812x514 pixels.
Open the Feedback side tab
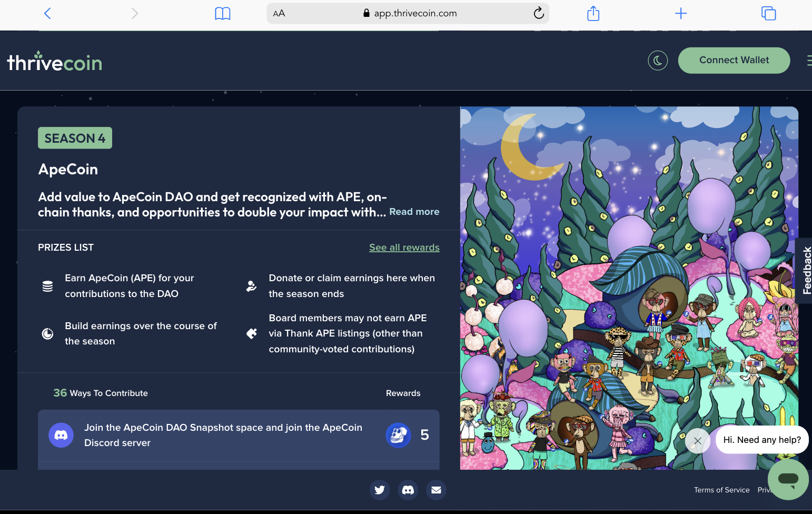tap(805, 270)
